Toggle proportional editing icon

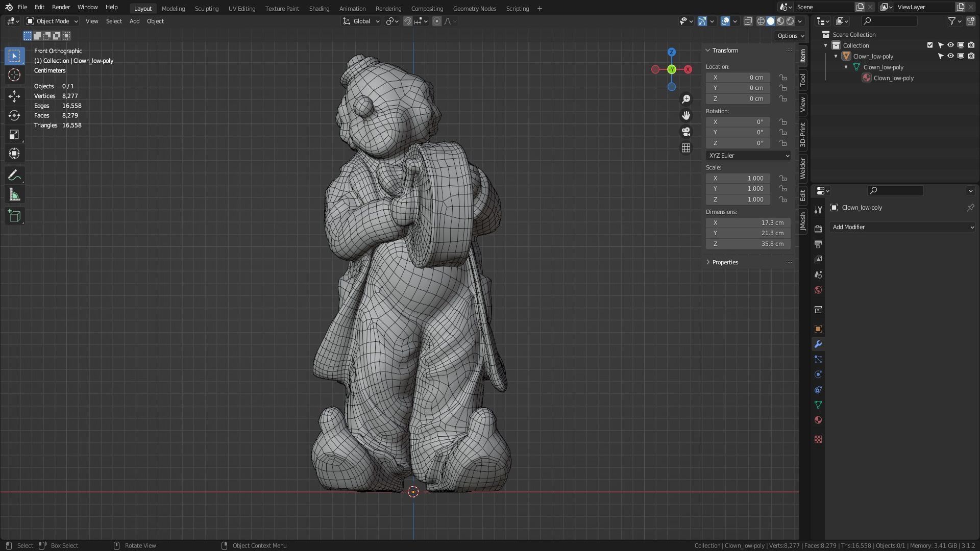[x=437, y=21]
